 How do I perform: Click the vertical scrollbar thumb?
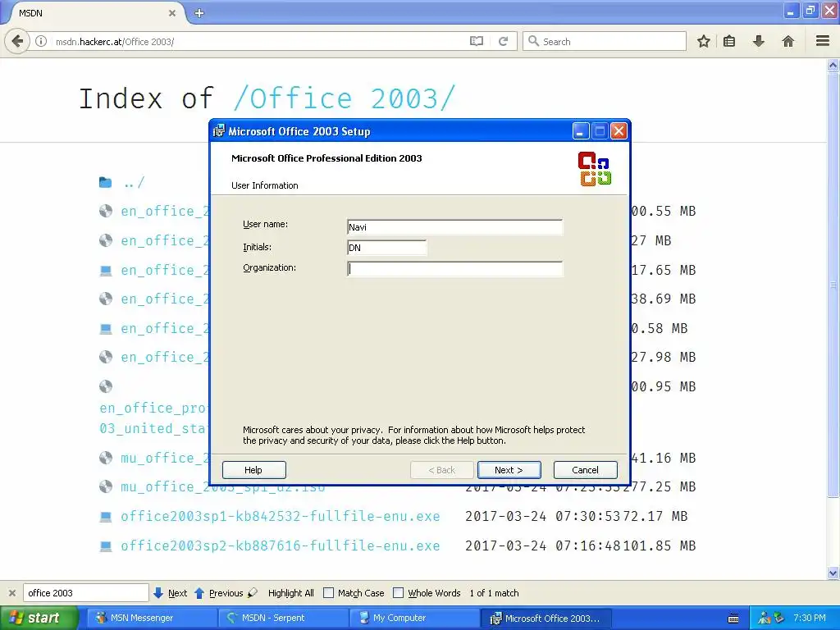click(x=833, y=285)
